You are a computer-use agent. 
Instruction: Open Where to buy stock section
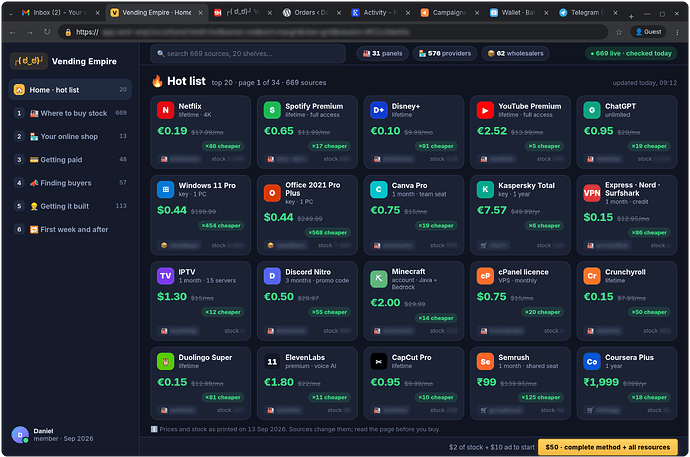pos(70,113)
